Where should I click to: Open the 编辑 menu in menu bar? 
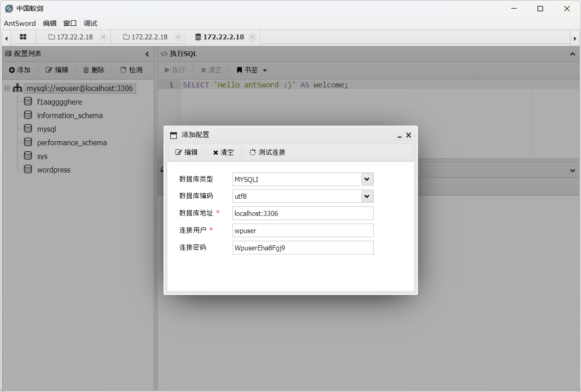50,24
